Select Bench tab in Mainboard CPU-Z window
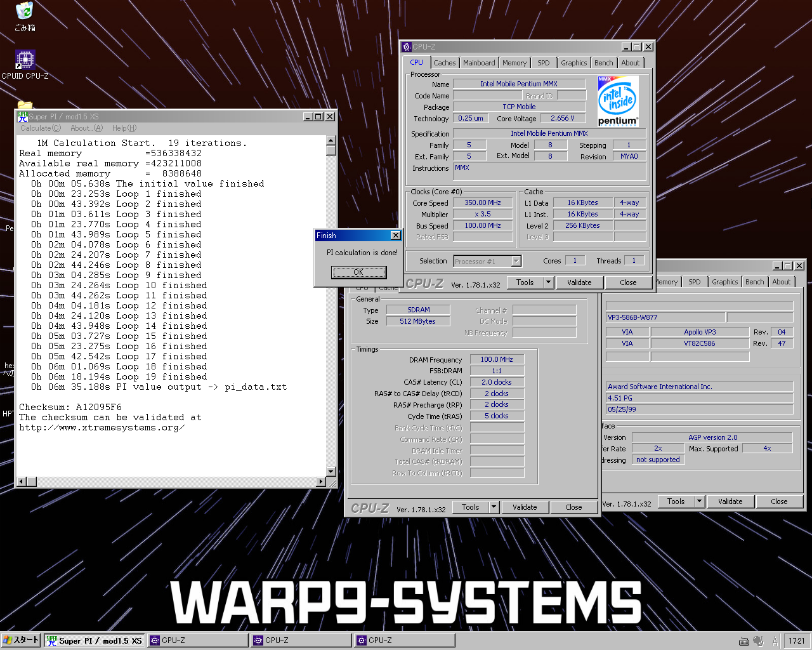This screenshot has width=812, height=650. click(x=755, y=282)
